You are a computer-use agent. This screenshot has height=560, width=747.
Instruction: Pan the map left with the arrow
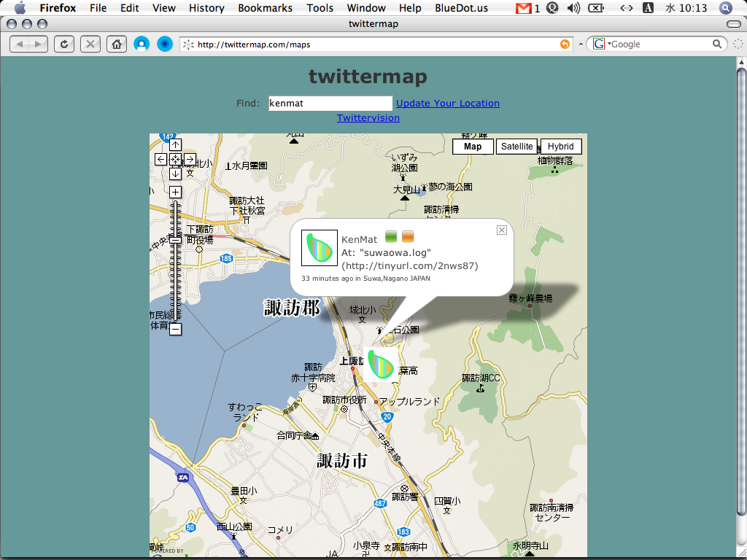[x=161, y=159]
